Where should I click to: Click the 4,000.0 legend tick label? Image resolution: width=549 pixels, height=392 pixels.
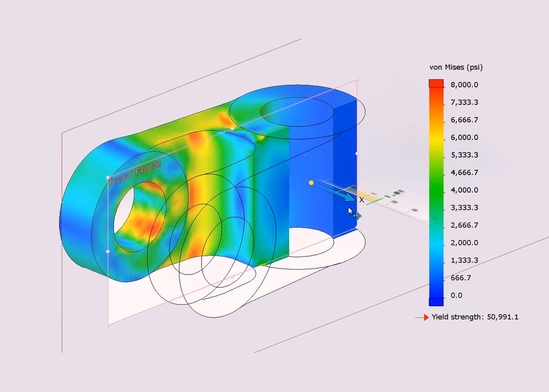[464, 190]
